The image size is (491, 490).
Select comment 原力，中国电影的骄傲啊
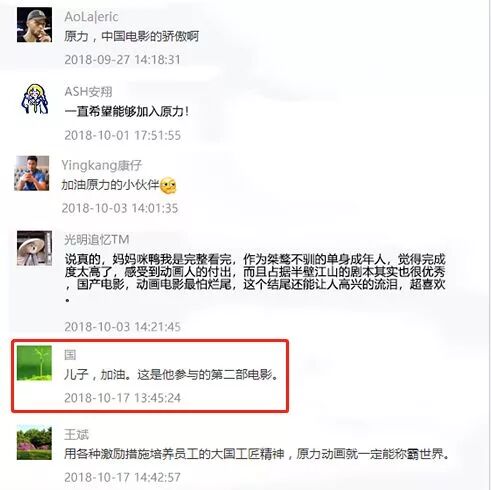pyautogui.click(x=132, y=36)
